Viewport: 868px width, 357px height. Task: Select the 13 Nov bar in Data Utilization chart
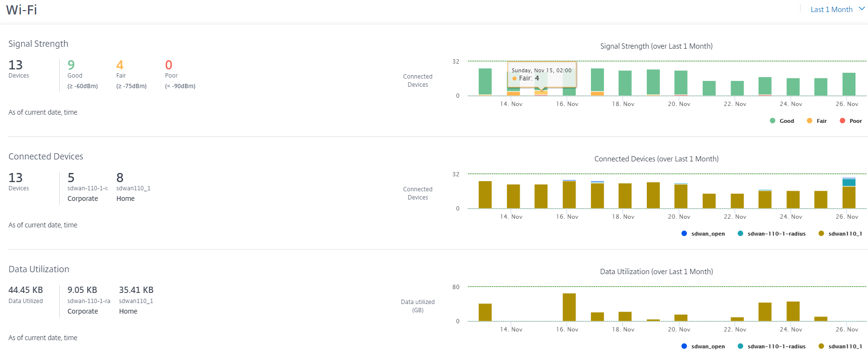[x=485, y=312]
